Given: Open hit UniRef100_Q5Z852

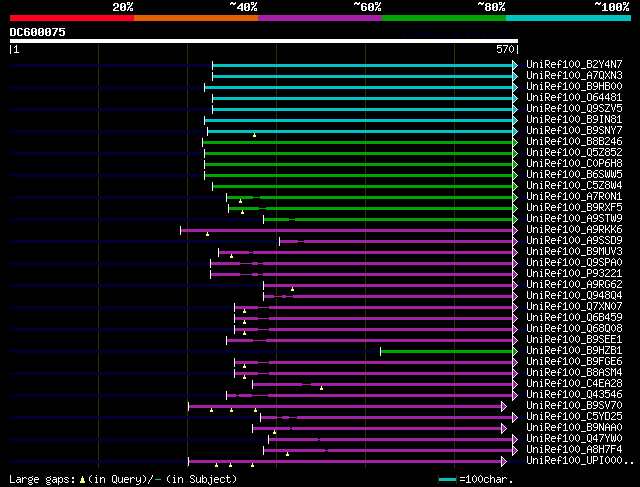Looking at the screenshot, I should 574,153.
